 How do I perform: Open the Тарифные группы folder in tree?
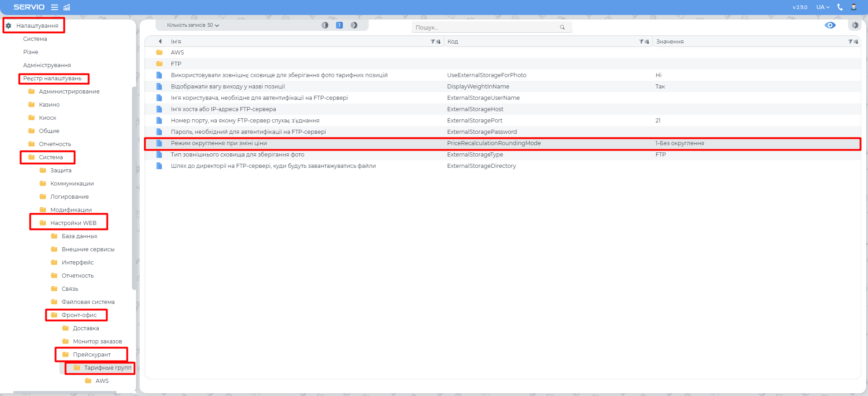point(107,368)
